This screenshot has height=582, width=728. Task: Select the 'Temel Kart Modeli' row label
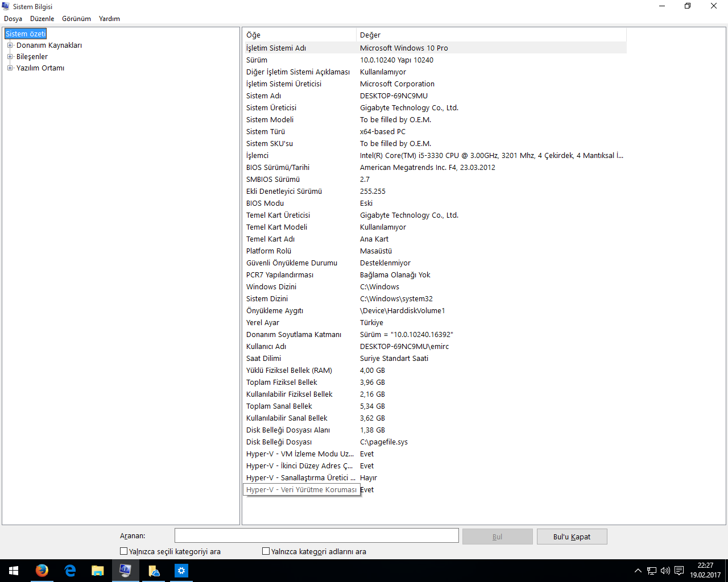[276, 227]
